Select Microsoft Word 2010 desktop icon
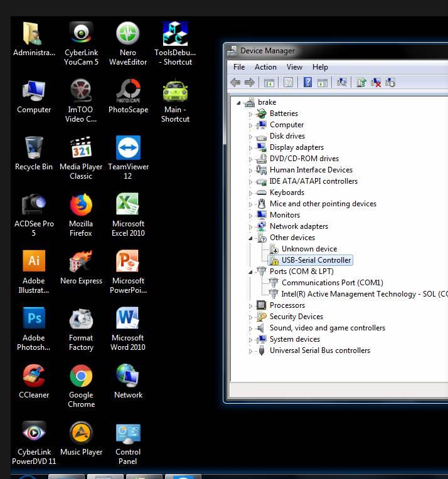The image size is (448, 479). [128, 329]
